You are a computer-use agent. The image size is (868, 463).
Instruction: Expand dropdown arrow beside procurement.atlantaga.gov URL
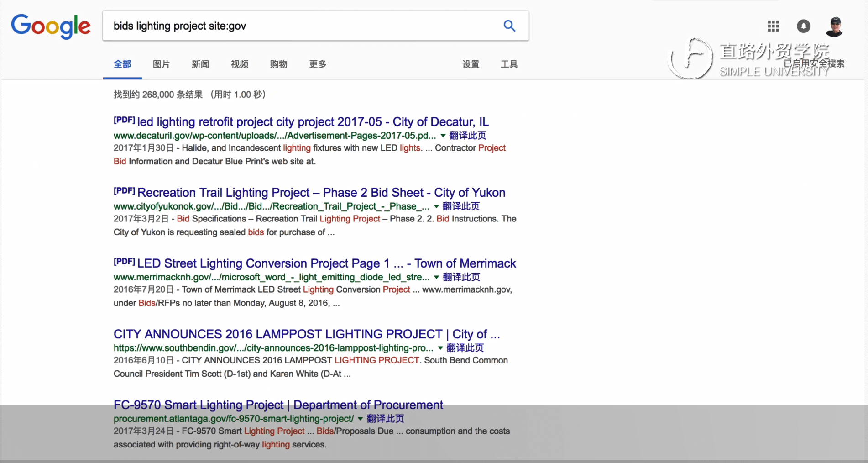pos(361,419)
